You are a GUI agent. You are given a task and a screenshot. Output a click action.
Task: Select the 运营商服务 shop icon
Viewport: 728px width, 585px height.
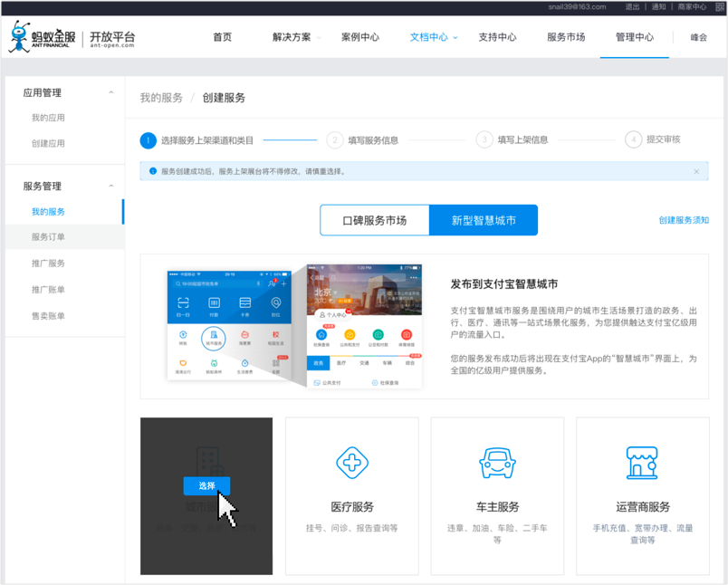point(642,463)
